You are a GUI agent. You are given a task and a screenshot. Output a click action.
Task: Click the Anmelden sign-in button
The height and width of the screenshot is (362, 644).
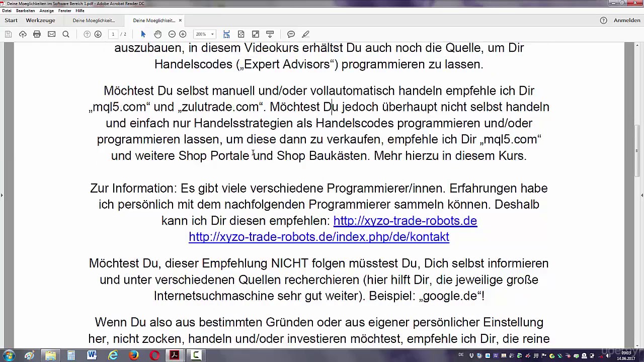pos(627,21)
